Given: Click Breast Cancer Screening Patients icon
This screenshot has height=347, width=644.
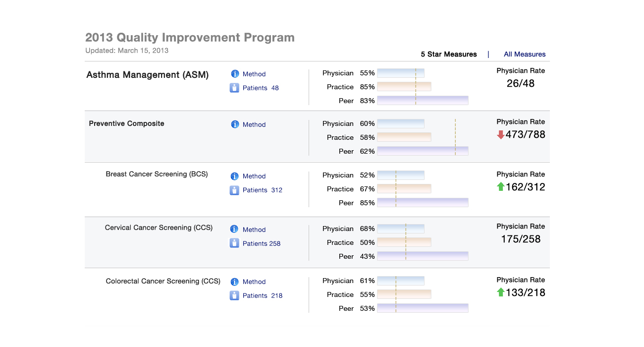Looking at the screenshot, I should 234,190.
